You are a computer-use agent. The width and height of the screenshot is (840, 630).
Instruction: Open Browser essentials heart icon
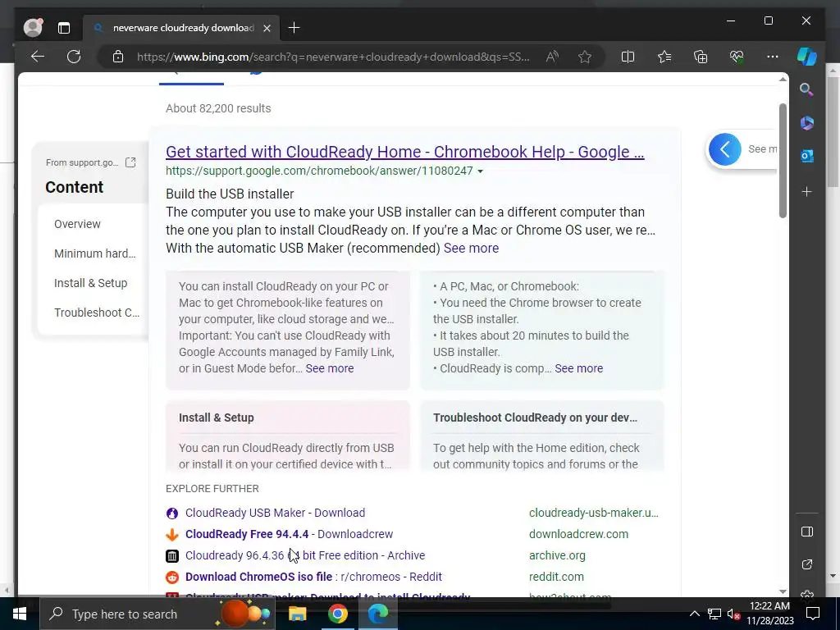(737, 57)
